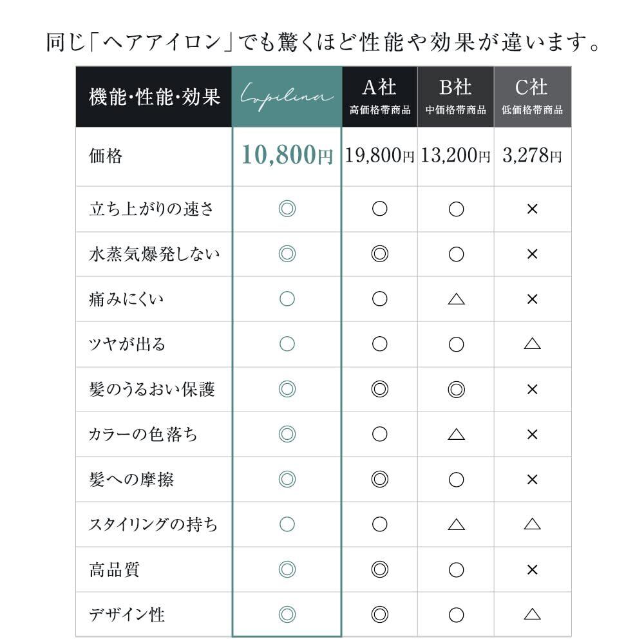Click B社's triangle in the 痛みにくい row

coord(456,299)
